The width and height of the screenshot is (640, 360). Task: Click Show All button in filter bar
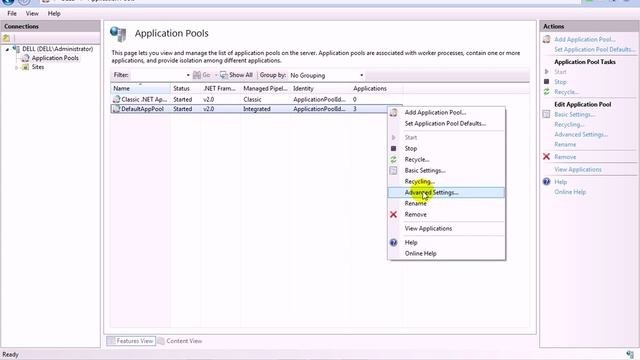[236, 75]
